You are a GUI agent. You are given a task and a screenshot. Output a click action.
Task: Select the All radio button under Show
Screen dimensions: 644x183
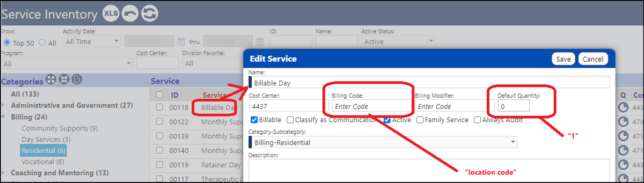pos(42,43)
